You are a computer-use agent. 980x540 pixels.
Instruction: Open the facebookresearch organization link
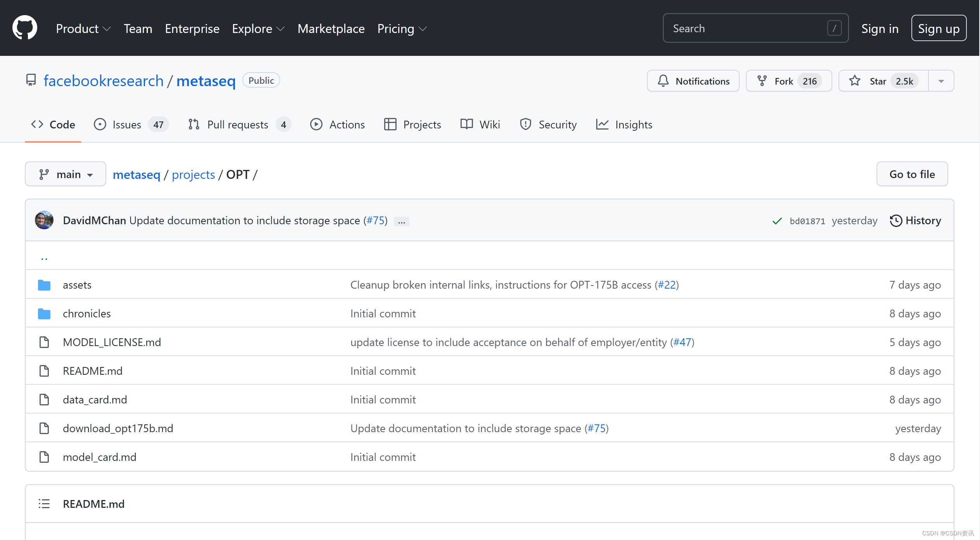click(x=102, y=80)
